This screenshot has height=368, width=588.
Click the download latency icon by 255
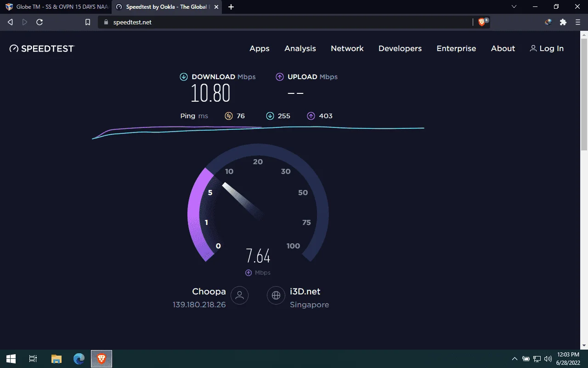coord(270,116)
